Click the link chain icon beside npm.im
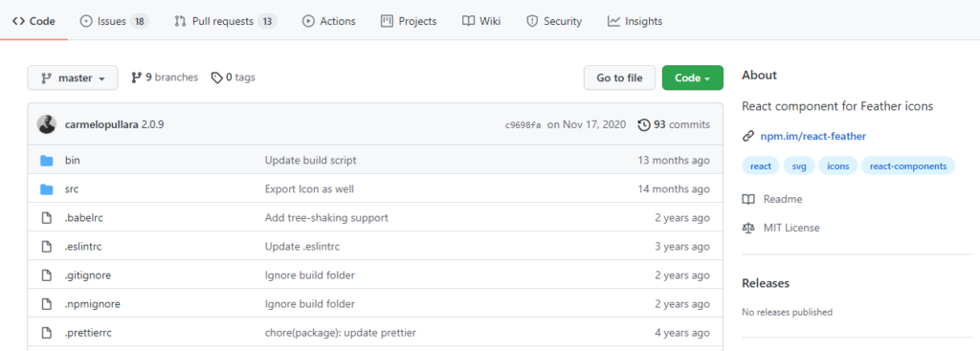The width and height of the screenshot is (980, 351). [747, 136]
